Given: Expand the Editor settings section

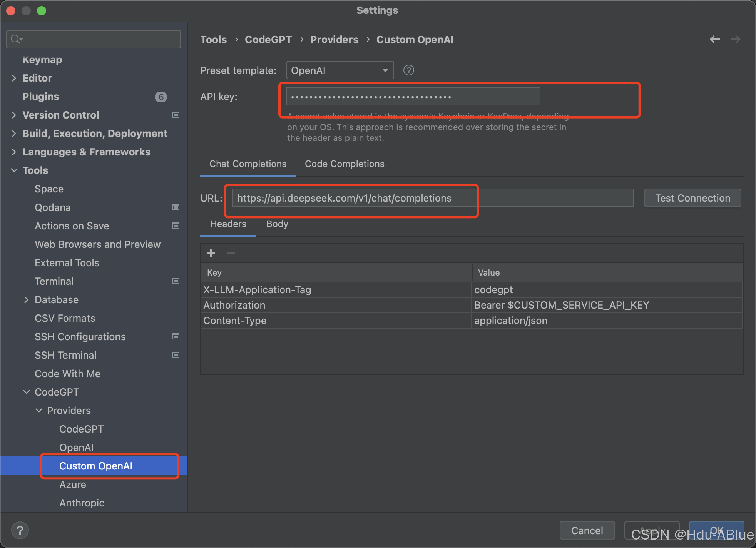Looking at the screenshot, I should click(x=14, y=78).
